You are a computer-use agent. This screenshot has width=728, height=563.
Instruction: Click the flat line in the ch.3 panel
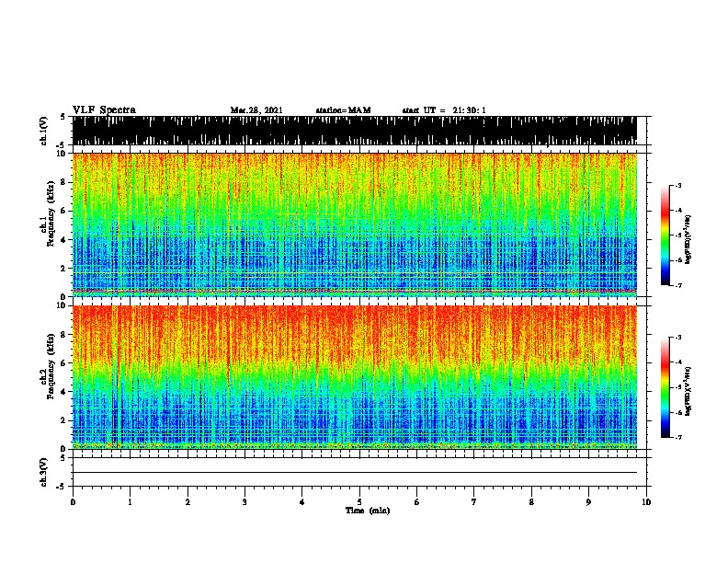[x=355, y=473]
